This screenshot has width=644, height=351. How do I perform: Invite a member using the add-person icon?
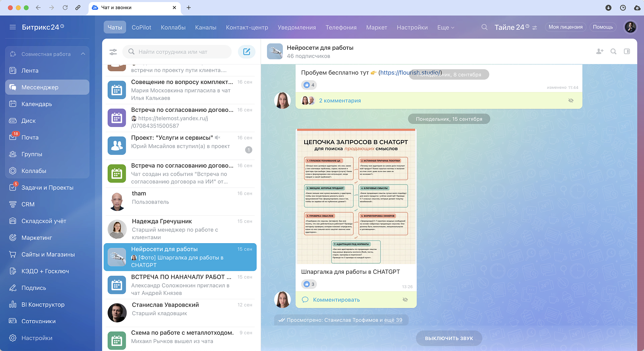click(x=600, y=51)
